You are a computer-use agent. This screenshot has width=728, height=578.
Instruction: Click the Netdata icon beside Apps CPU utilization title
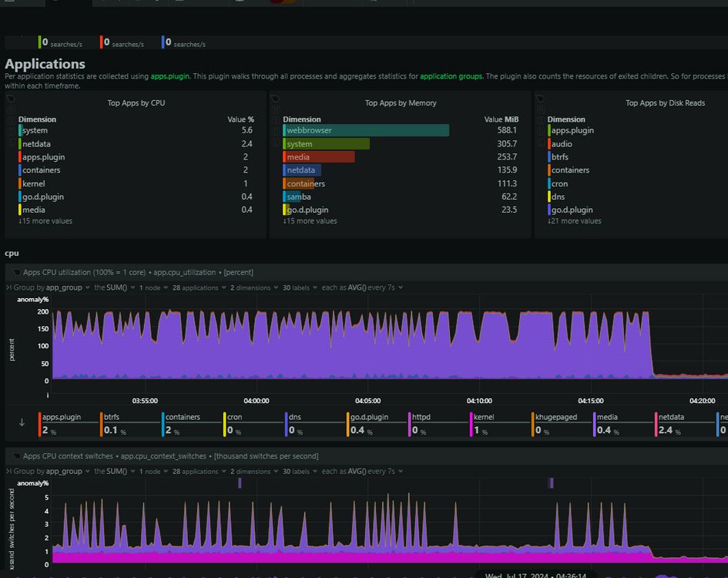point(17,272)
